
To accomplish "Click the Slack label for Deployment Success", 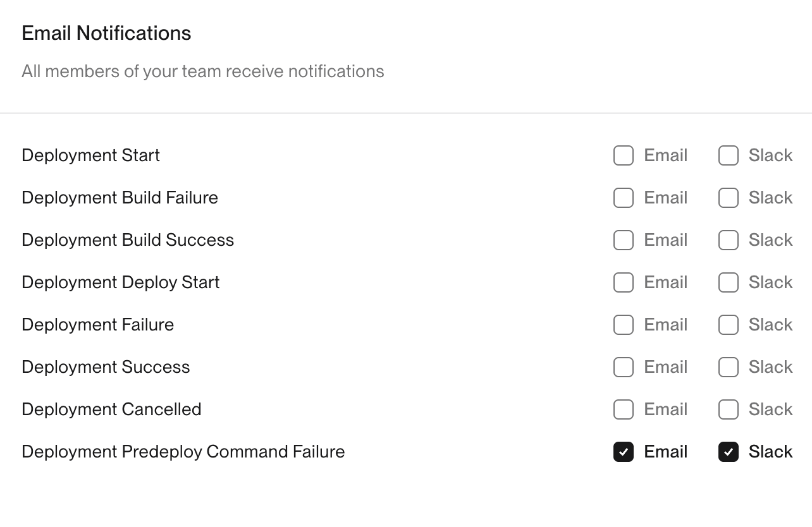I will tap(770, 367).
